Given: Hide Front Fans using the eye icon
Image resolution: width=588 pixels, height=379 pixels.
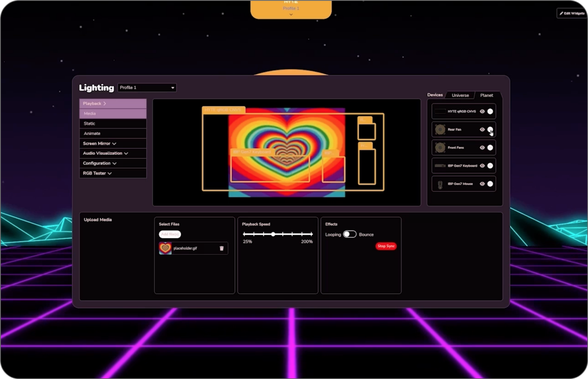Looking at the screenshot, I should click(482, 148).
